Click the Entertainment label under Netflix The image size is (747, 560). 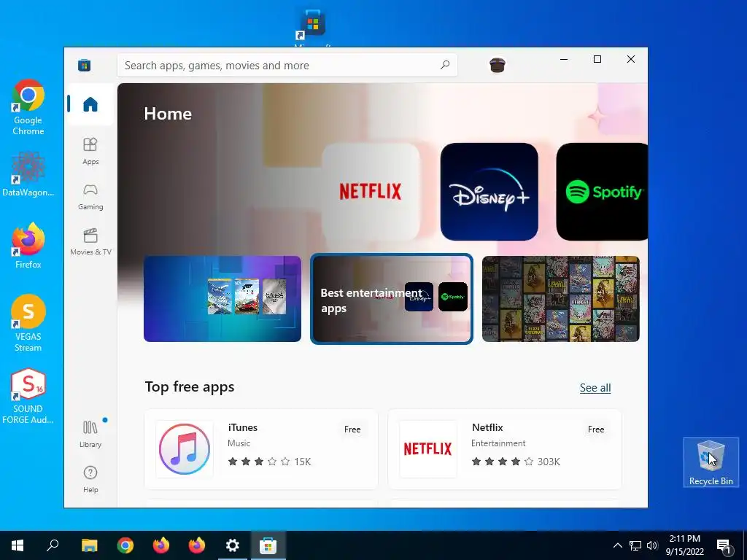click(x=498, y=443)
